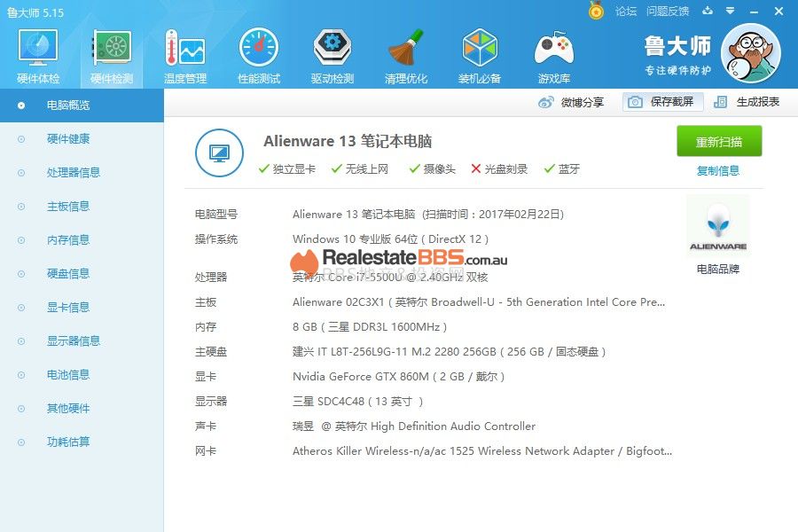Click 复制信息 copy info link
Viewport: 798px width, 532px height.
point(718,171)
